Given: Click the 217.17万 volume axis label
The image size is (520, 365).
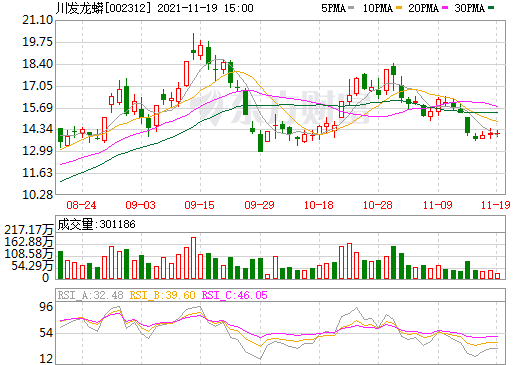Looking at the screenshot, I should point(29,230).
